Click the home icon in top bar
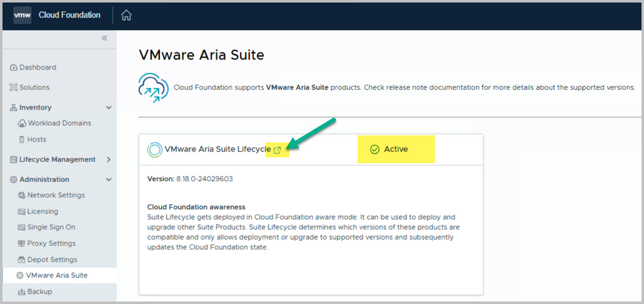This screenshot has height=304, width=644. [x=126, y=15]
